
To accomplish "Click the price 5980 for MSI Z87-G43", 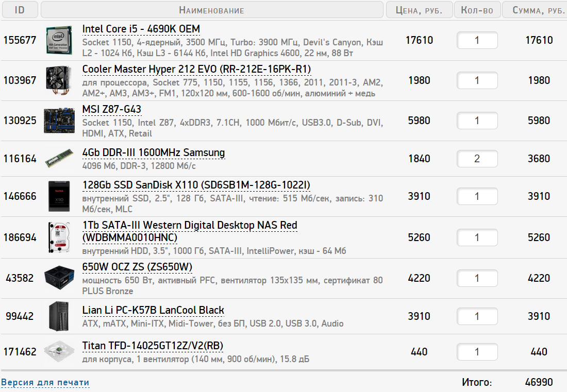I will 419,121.
